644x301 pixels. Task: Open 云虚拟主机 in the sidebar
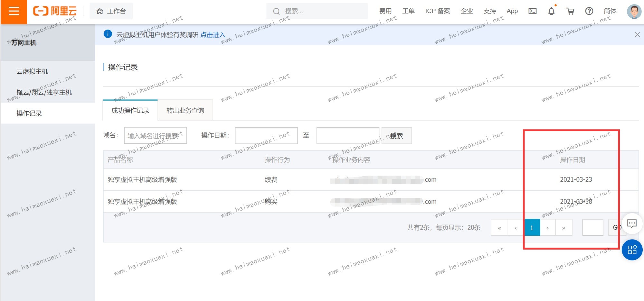coord(32,71)
